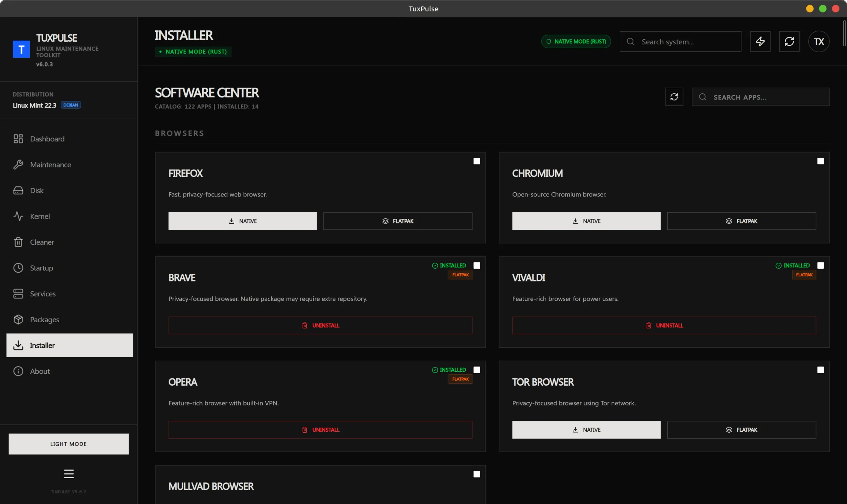The width and height of the screenshot is (847, 504).
Task: Click the wrench Maintenance icon
Action: [x=18, y=165]
